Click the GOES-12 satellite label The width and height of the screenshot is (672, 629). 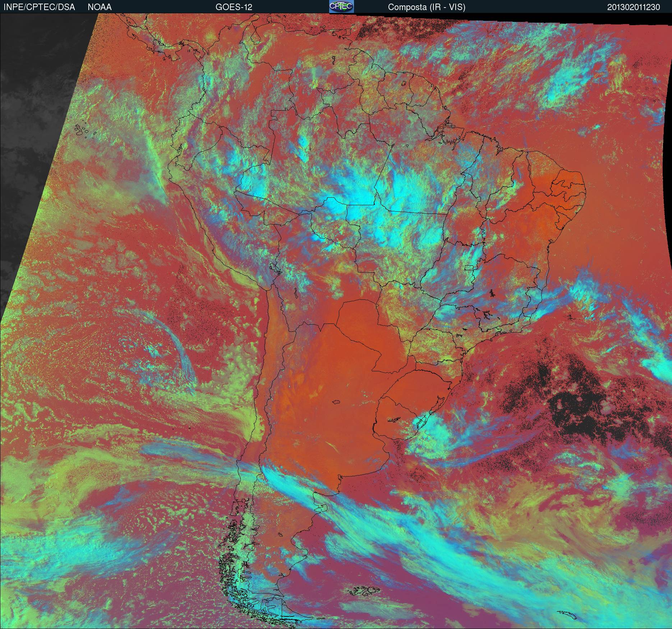[x=234, y=7]
